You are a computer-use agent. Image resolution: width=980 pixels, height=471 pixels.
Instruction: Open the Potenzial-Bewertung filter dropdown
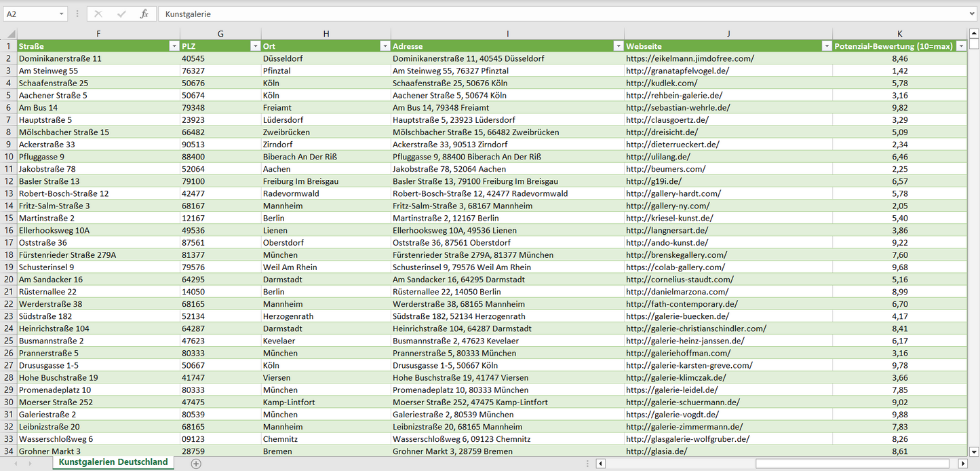point(960,46)
